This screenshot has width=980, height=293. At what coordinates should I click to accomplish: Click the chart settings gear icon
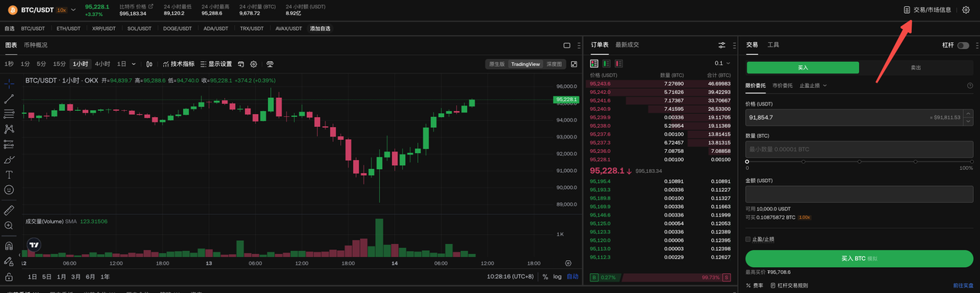pos(253,64)
